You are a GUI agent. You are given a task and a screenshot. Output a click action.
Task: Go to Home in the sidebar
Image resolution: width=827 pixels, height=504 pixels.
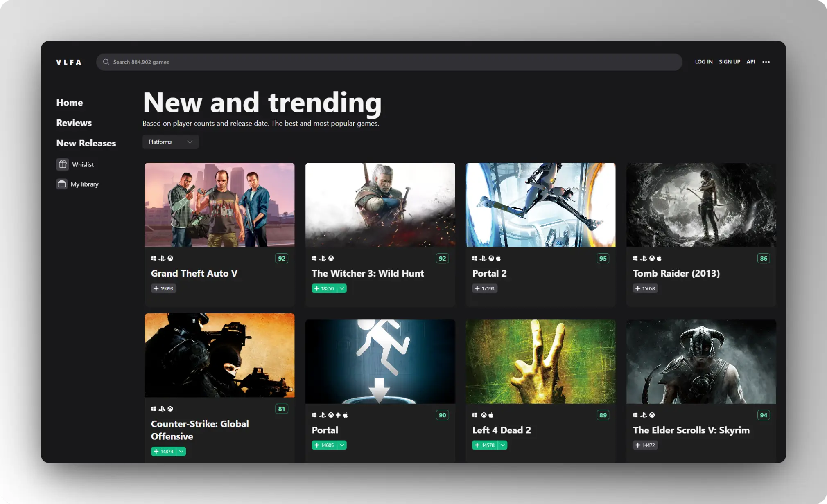pyautogui.click(x=70, y=103)
